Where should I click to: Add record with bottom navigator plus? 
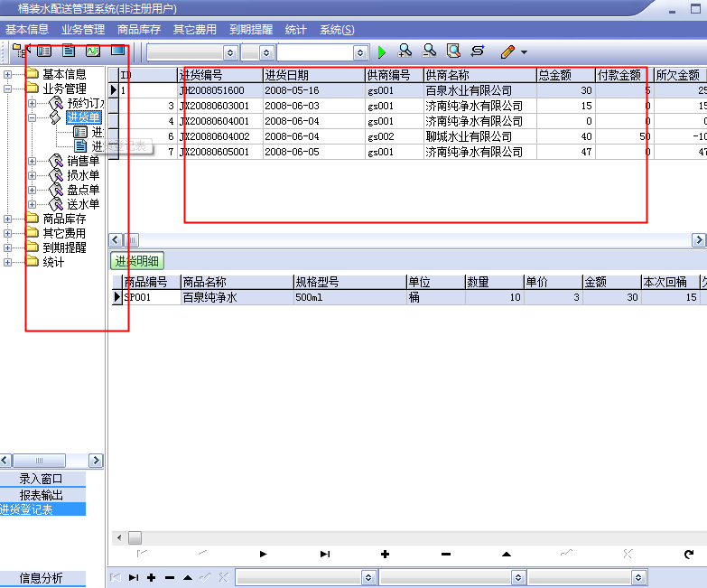(152, 578)
